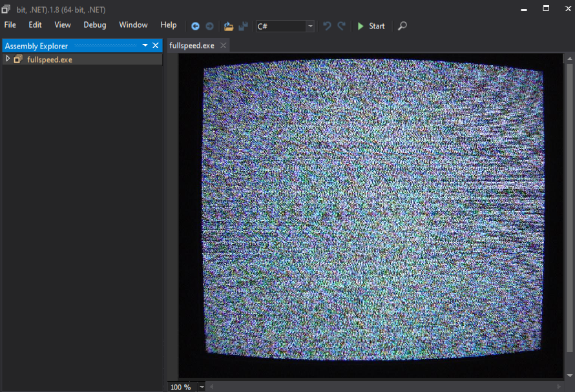
Task: Click the Undo icon in toolbar
Action: coord(327,26)
